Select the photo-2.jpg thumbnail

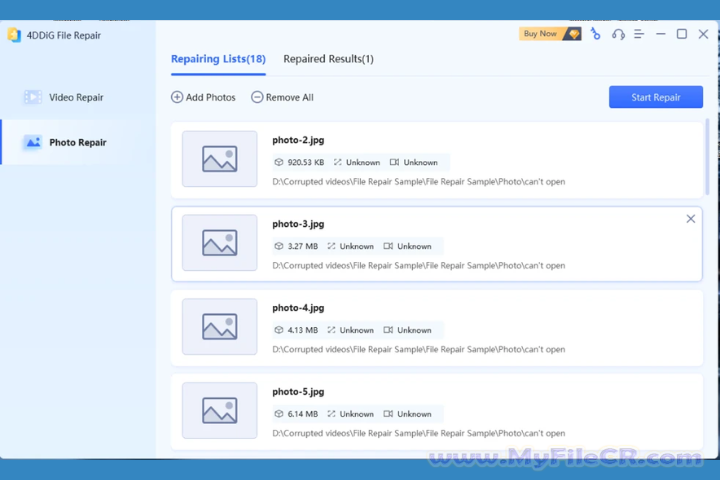(219, 159)
